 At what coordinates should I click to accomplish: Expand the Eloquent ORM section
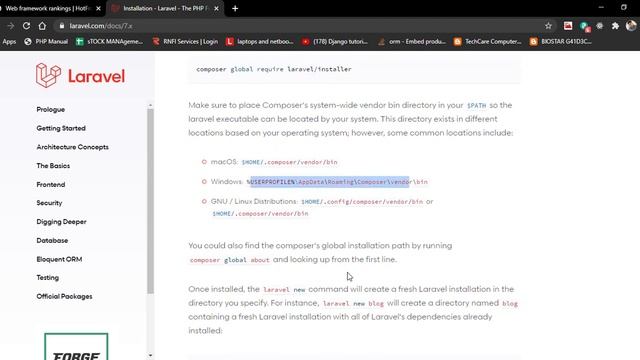[x=59, y=259]
